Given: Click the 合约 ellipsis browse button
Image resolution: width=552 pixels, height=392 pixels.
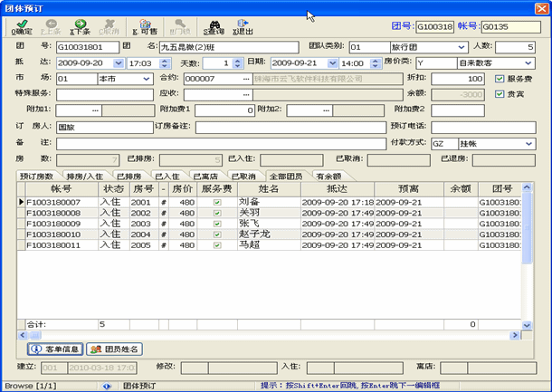Looking at the screenshot, I should [245, 79].
